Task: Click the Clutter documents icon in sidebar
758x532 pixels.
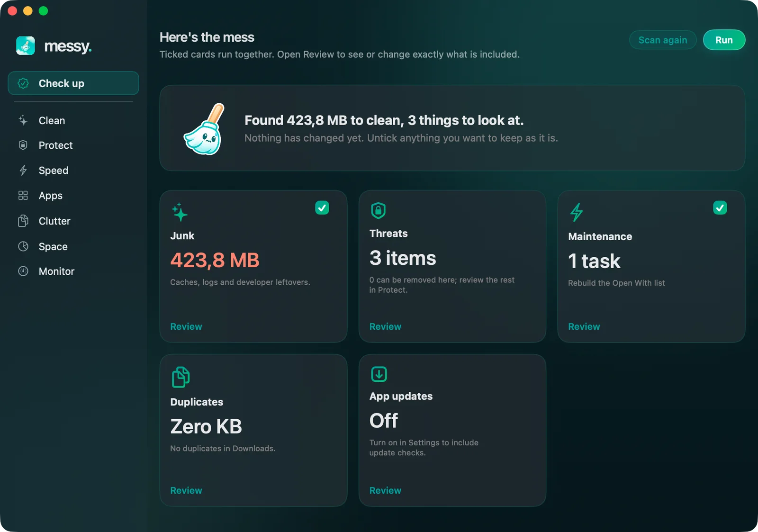Action: 23,221
